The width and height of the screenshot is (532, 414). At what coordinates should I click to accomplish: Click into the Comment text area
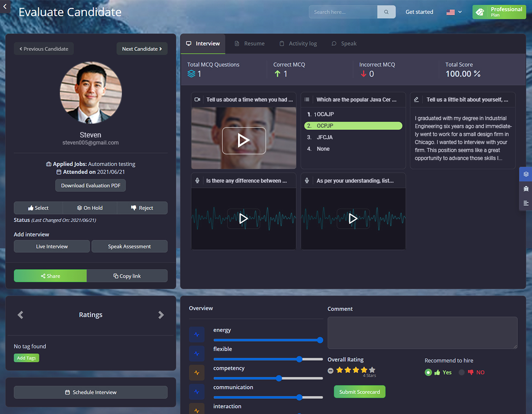tap(422, 333)
